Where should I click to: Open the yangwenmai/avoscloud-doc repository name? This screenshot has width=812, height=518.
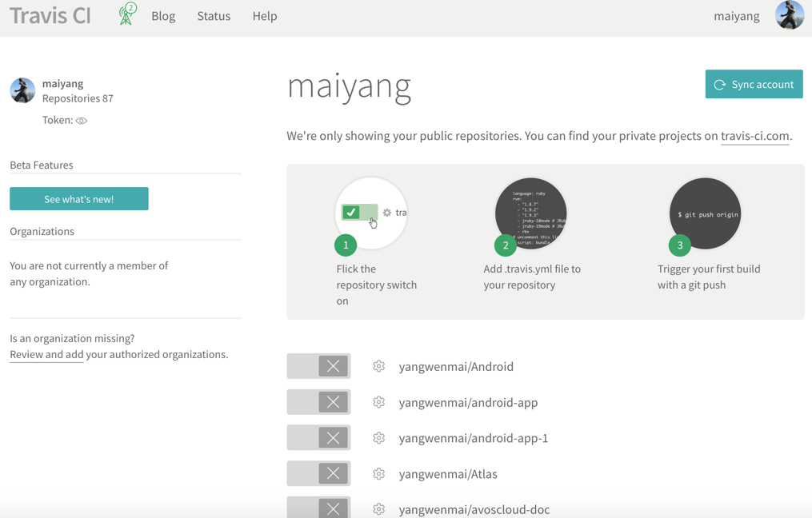point(474,510)
